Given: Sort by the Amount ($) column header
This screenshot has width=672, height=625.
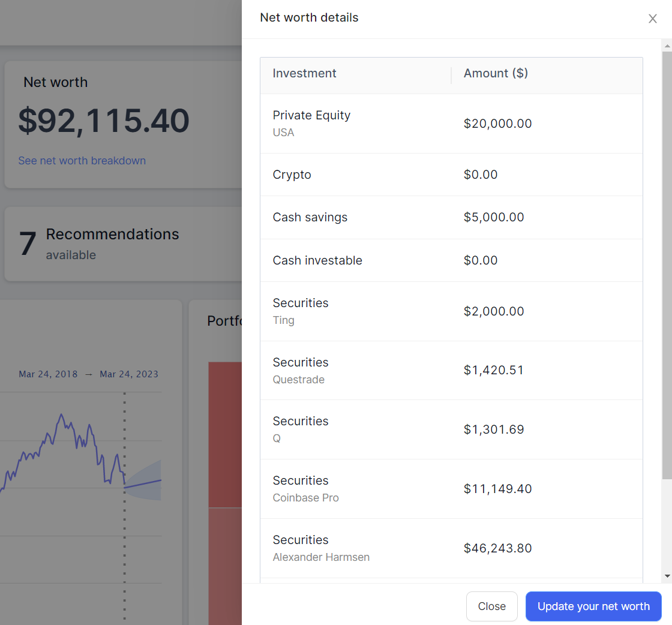Looking at the screenshot, I should 496,74.
